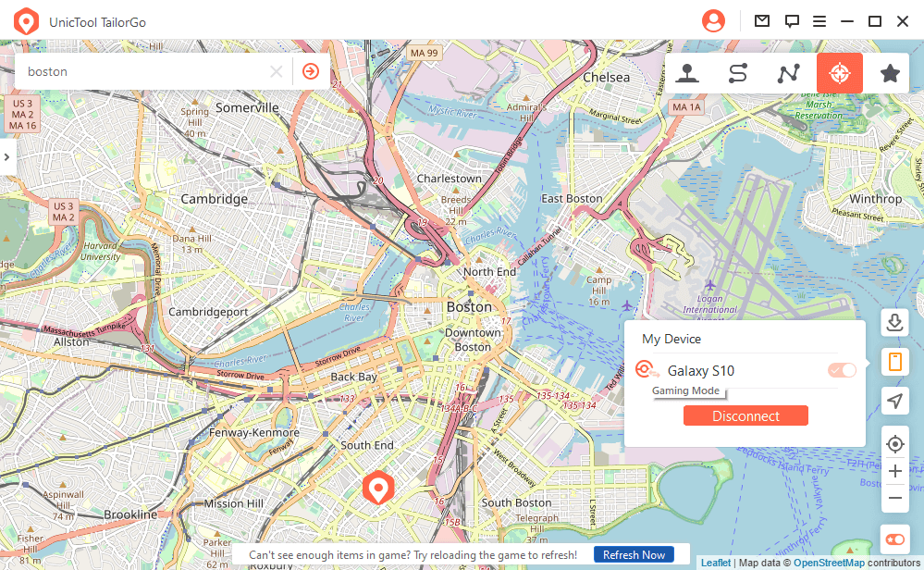Open the phone device panel icon
924x570 pixels.
[x=894, y=361]
